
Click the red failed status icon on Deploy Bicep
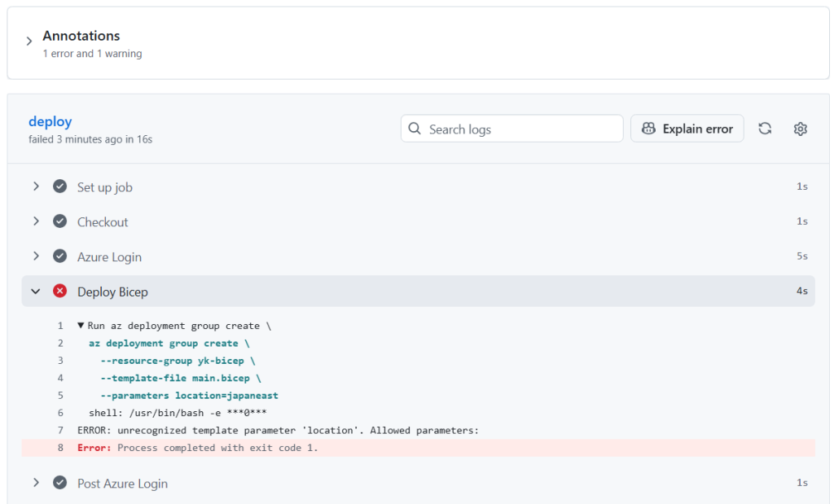[x=59, y=291]
